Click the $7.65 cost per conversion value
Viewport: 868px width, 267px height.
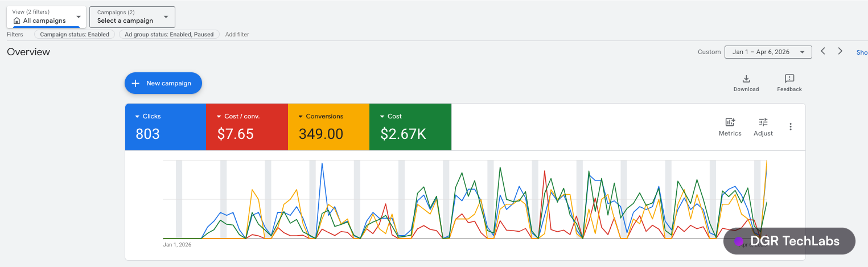235,134
